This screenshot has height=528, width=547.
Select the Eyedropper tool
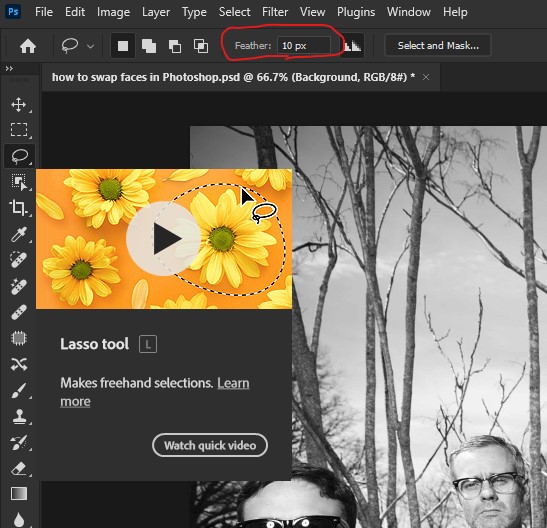(x=18, y=234)
